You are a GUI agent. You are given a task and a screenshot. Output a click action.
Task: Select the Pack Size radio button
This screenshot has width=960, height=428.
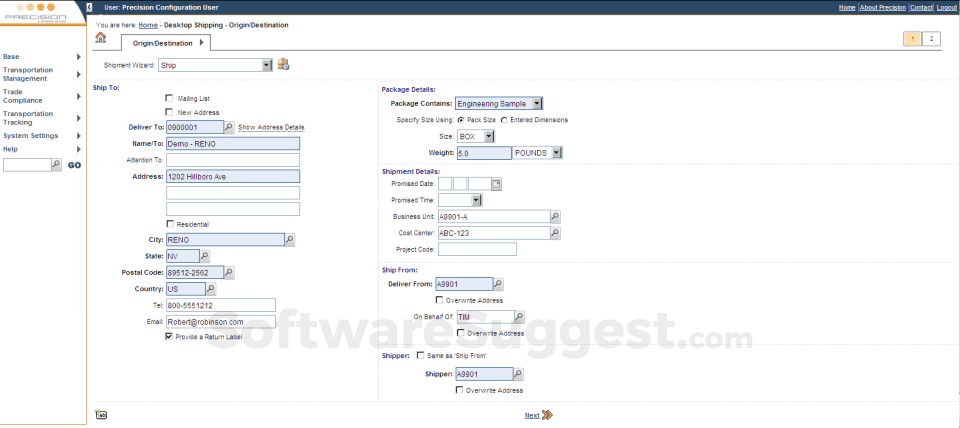(460, 120)
